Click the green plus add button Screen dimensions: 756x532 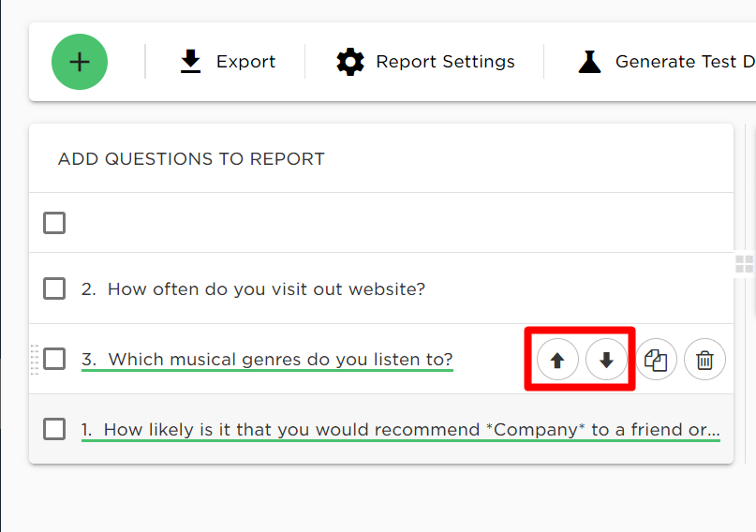click(x=80, y=62)
